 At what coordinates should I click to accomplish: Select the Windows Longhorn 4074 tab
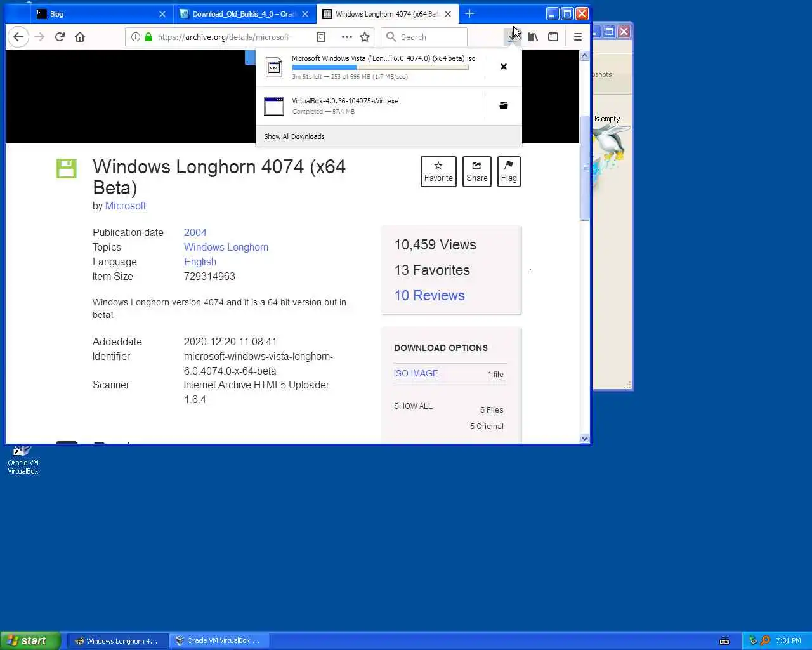tap(387, 13)
